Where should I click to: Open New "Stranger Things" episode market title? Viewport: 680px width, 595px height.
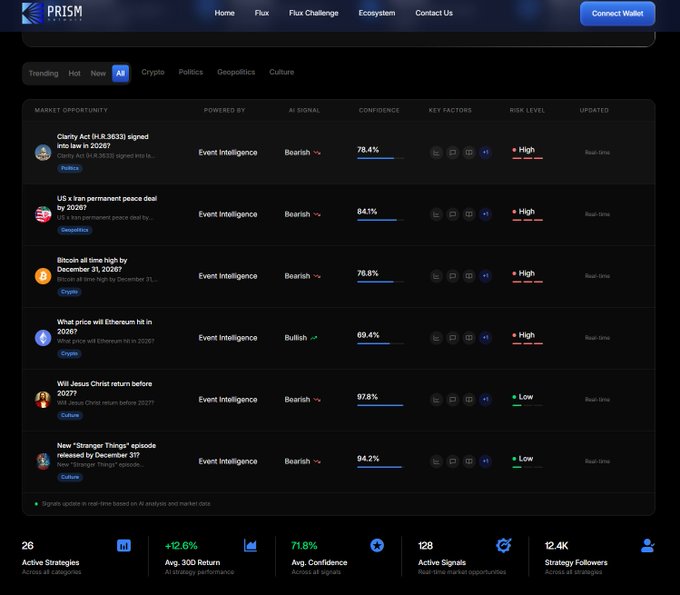click(106, 450)
